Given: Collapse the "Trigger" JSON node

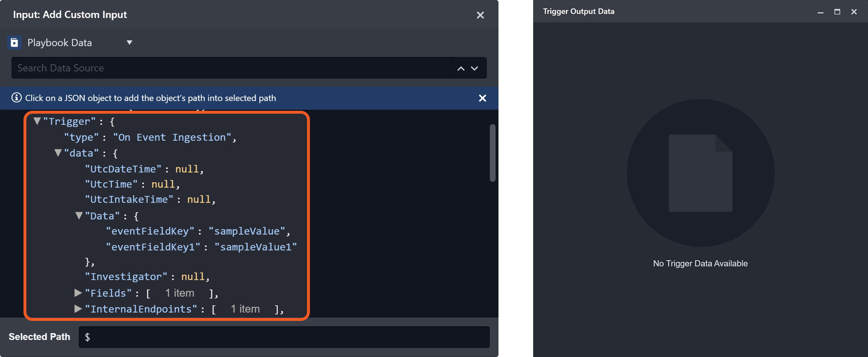Looking at the screenshot, I should coord(37,121).
